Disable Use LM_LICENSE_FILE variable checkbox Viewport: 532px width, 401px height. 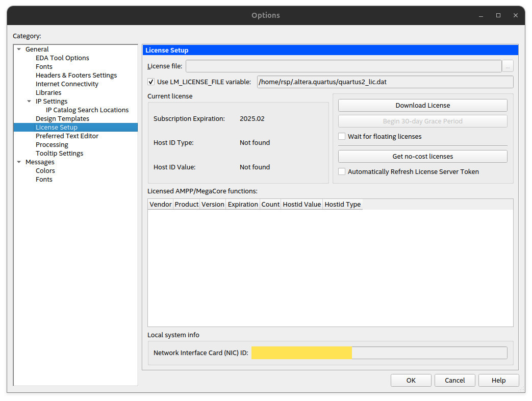pos(151,82)
